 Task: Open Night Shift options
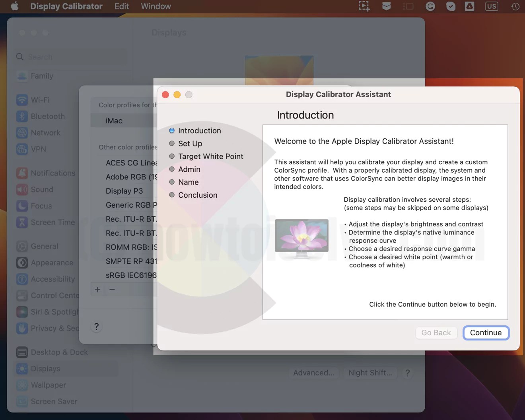point(370,373)
